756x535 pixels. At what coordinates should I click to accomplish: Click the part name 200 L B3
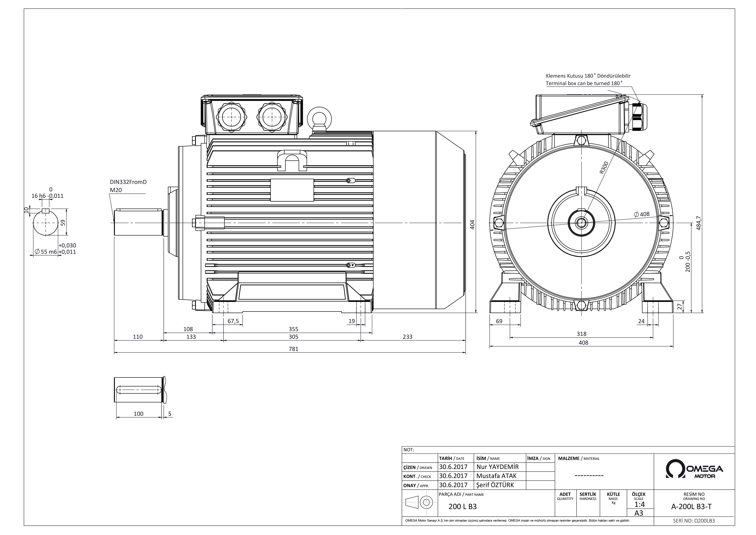pyautogui.click(x=463, y=507)
